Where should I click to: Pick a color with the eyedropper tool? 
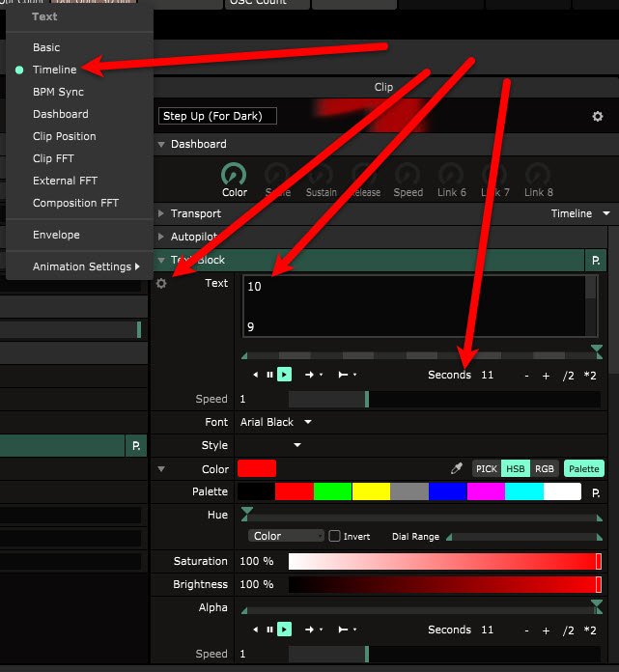click(457, 469)
